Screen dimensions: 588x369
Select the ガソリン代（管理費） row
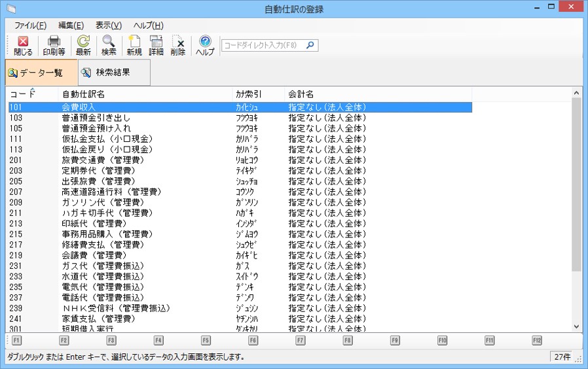[98, 202]
